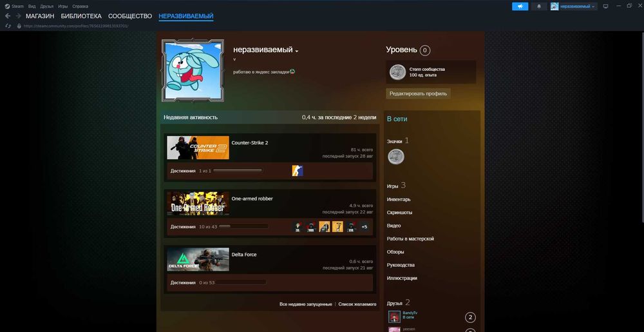The height and width of the screenshot is (332, 644).
Task: Open the Иллюстрации link
Action: click(402, 278)
